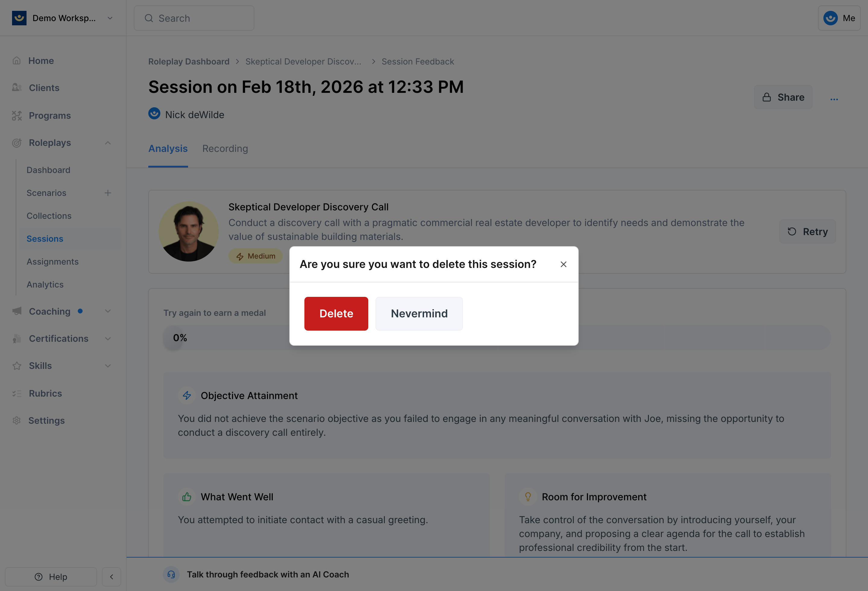Focus the Search input field
This screenshot has width=868, height=591.
click(x=194, y=18)
